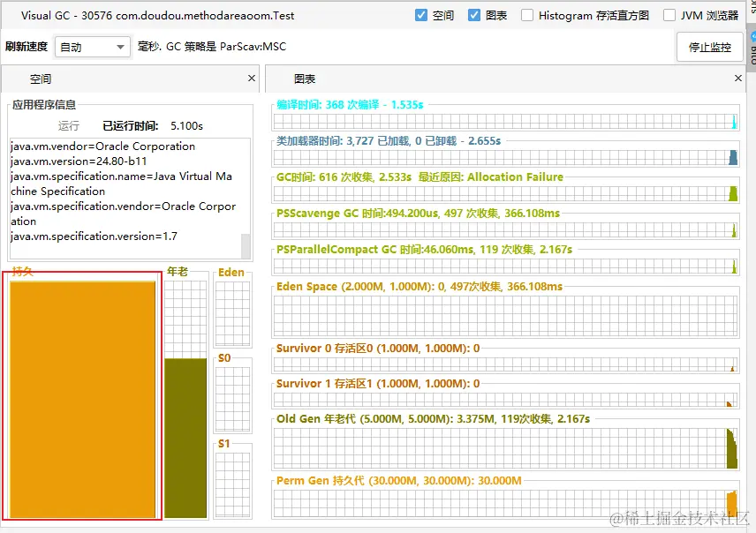This screenshot has height=533, width=756.
Task: Uncheck the 空间 checkbox
Action: tap(421, 15)
